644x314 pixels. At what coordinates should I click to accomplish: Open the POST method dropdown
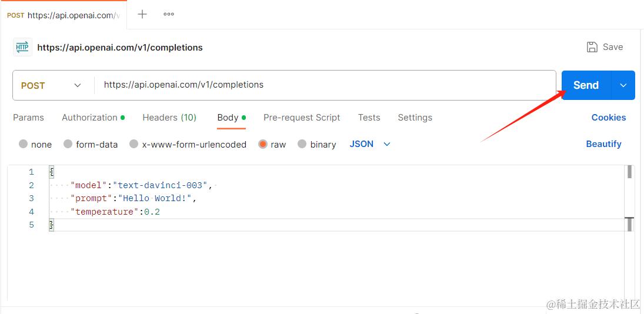[x=51, y=85]
